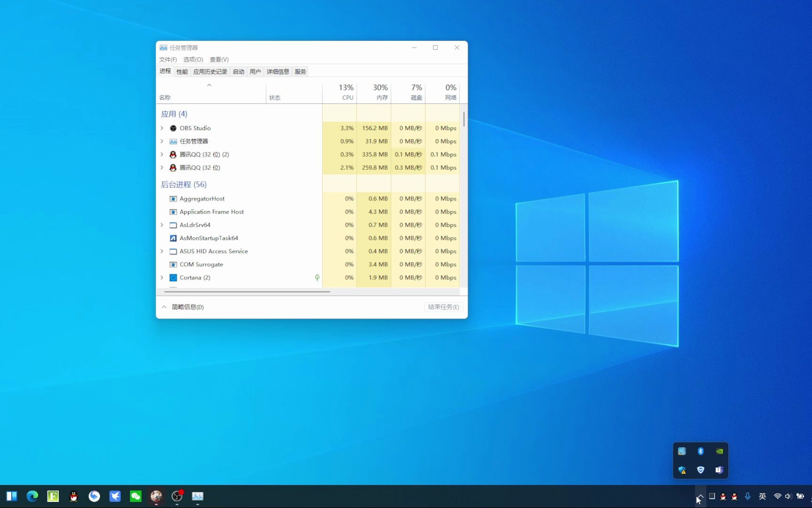Open the blue circular arrow app on taskbar
812x508 pixels.
coord(94,496)
